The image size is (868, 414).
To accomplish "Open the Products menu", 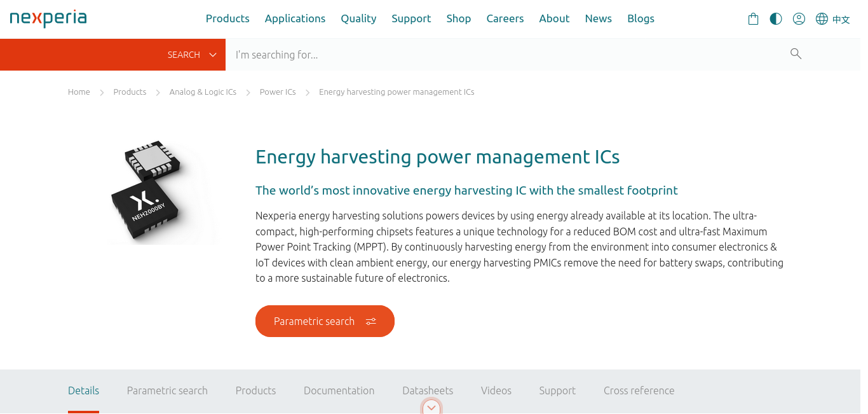I will (x=227, y=18).
